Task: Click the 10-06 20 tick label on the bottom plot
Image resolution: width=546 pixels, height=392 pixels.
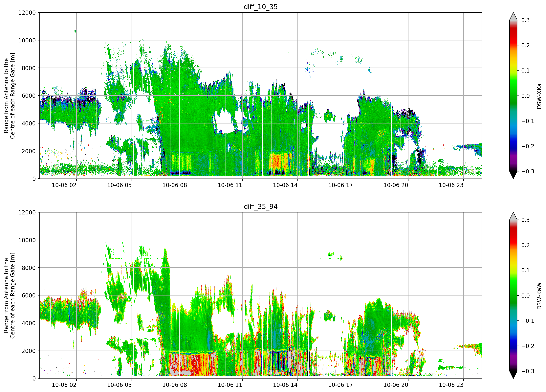Action: [396, 385]
